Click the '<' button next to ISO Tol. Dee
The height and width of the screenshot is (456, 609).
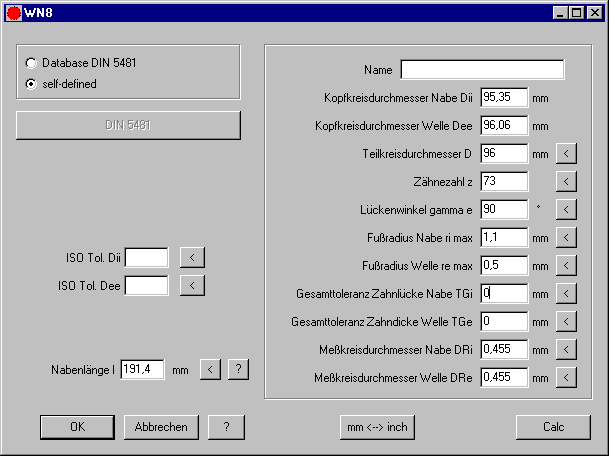(x=192, y=286)
